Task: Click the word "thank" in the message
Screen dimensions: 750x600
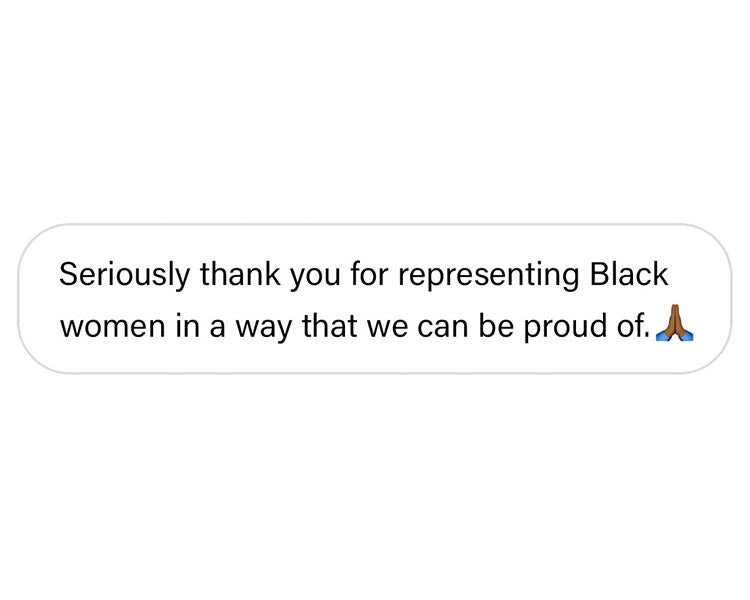Action: (x=240, y=274)
